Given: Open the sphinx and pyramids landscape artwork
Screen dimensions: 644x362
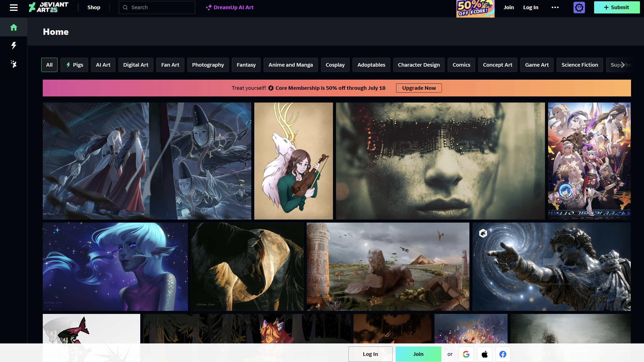Looking at the screenshot, I should point(388,267).
